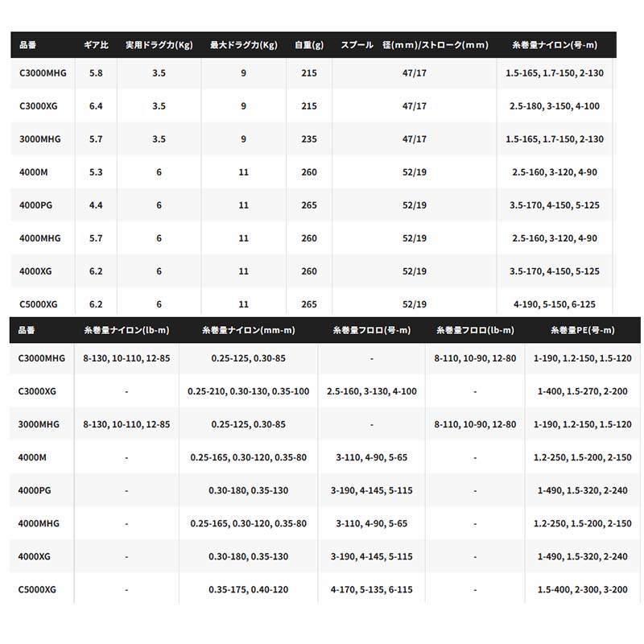Select the 糸巻量ナイロン(号-m) header
The image size is (644, 644).
[555, 45]
